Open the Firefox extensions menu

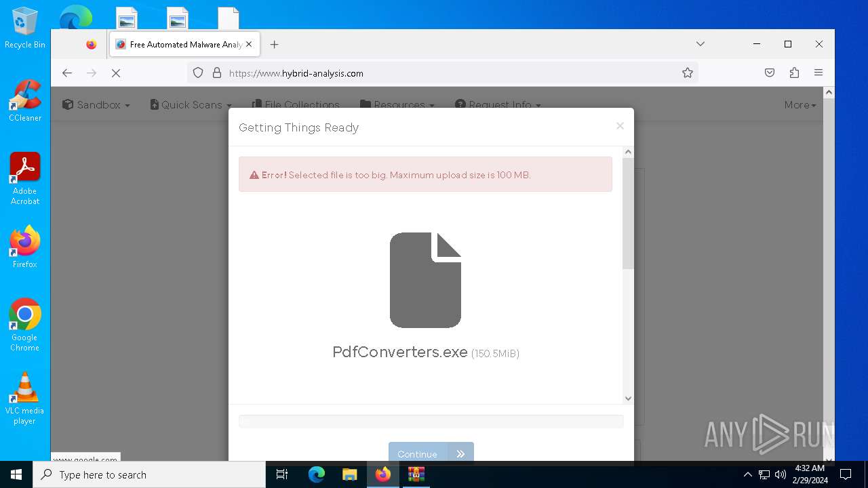pyautogui.click(x=794, y=73)
